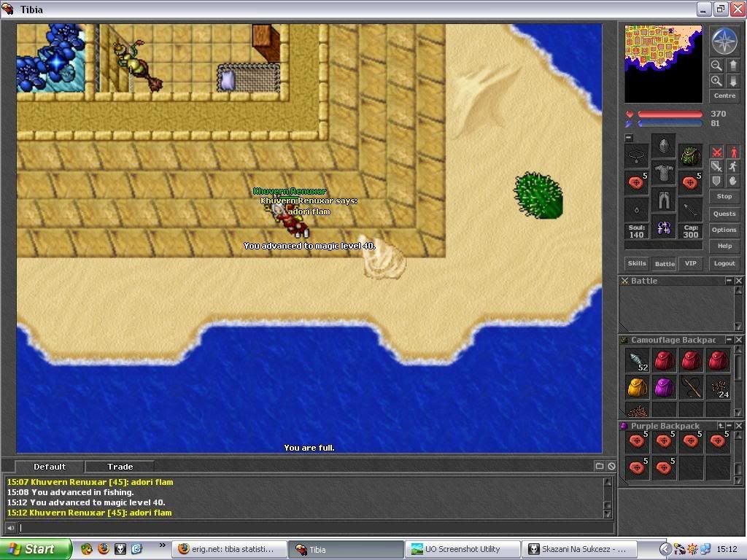Click the red health bar

click(670, 114)
